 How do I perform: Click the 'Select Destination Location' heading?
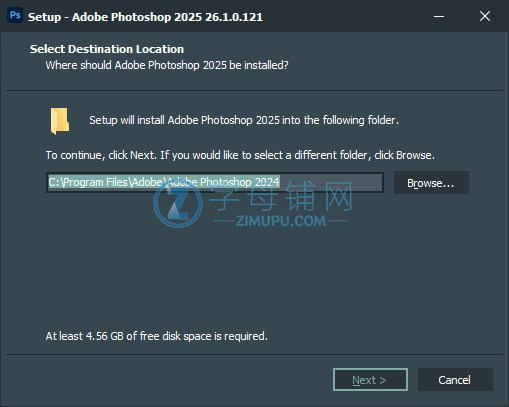(x=107, y=49)
